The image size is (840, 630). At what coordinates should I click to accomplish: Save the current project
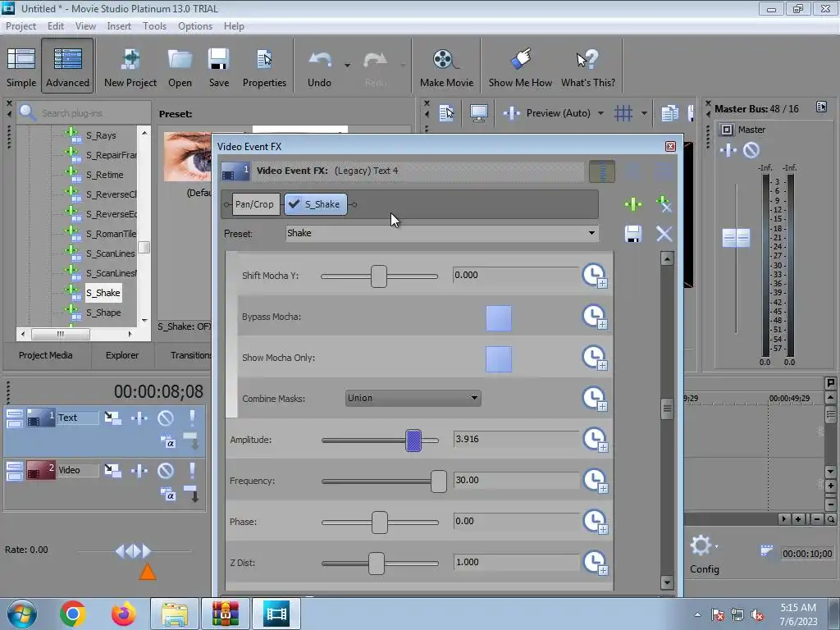coord(218,67)
